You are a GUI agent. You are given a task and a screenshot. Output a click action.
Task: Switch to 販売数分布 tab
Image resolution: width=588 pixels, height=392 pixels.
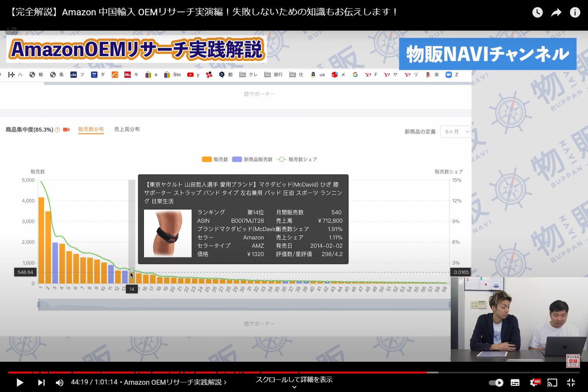[x=91, y=129]
